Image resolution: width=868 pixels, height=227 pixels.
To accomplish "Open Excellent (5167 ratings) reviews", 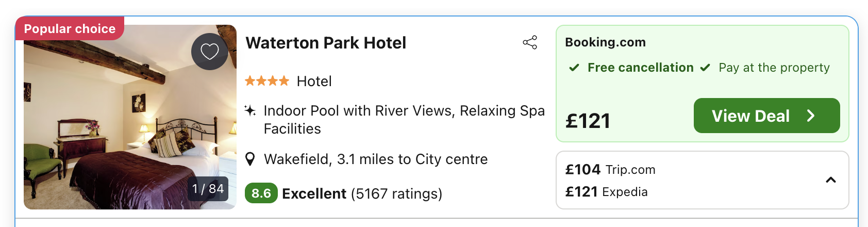I will pyautogui.click(x=362, y=193).
